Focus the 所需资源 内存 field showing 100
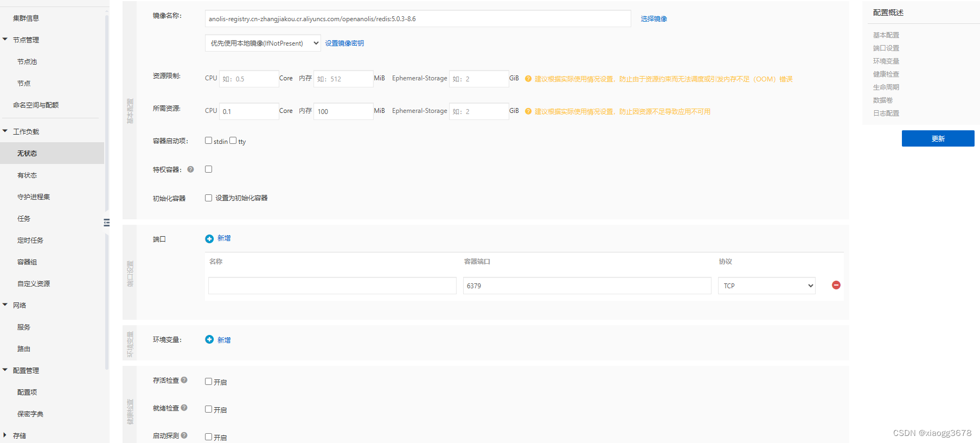980x443 pixels. pos(344,111)
